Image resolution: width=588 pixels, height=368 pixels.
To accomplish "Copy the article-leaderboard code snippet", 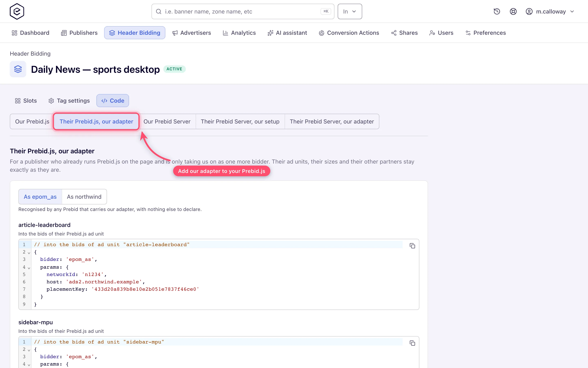I will [x=412, y=246].
